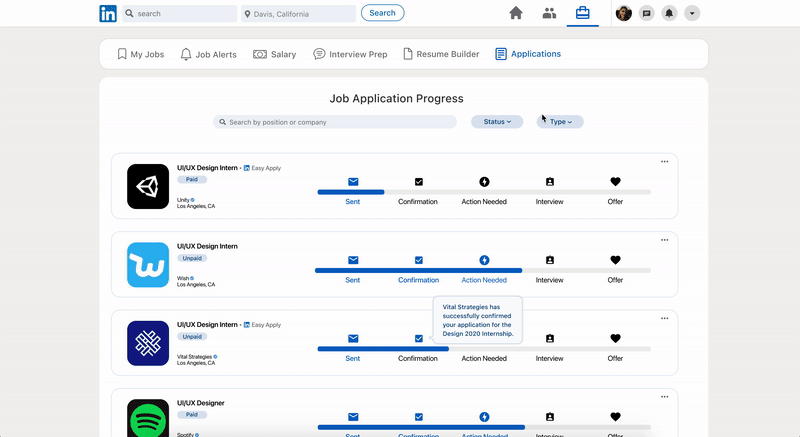Open the Vital Strategies UI/UX Design Intern title
This screenshot has width=800, height=437.
coord(207,325)
